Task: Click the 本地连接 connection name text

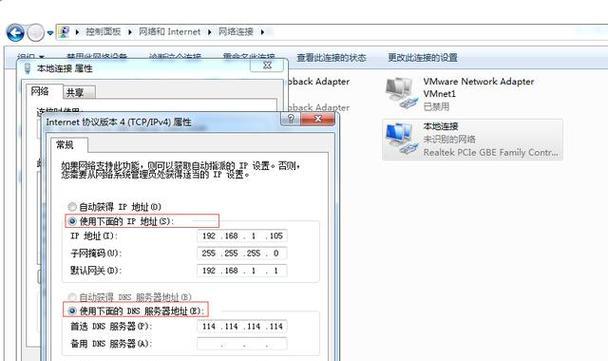Action: (440, 126)
